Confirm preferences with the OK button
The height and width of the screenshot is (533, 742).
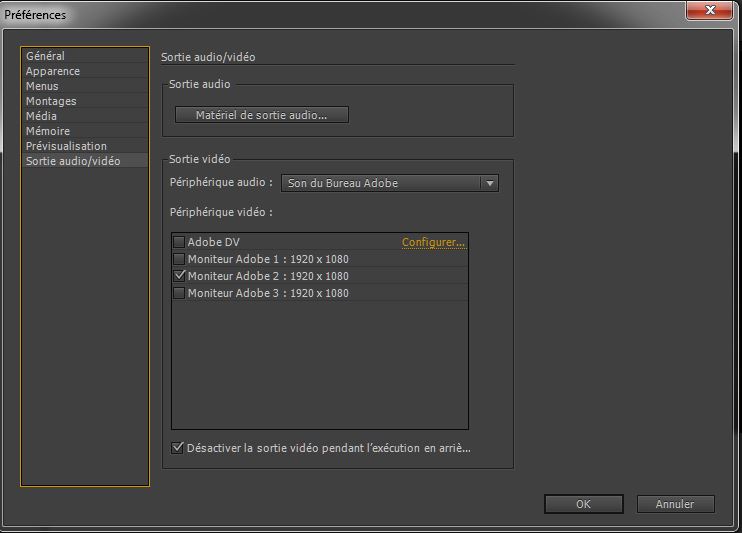583,504
